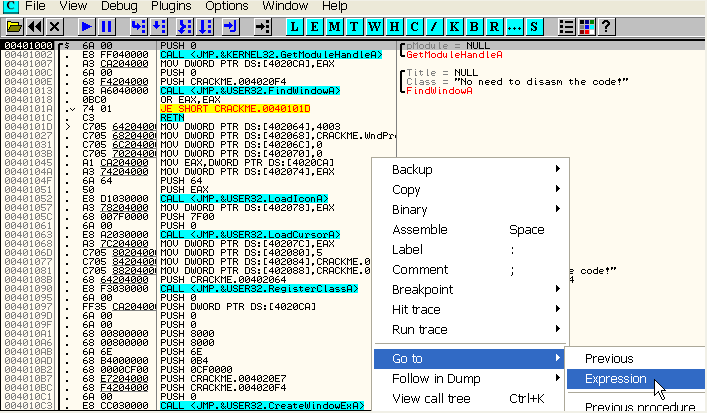
Task: Select address 00401000 row
Action: 28,46
